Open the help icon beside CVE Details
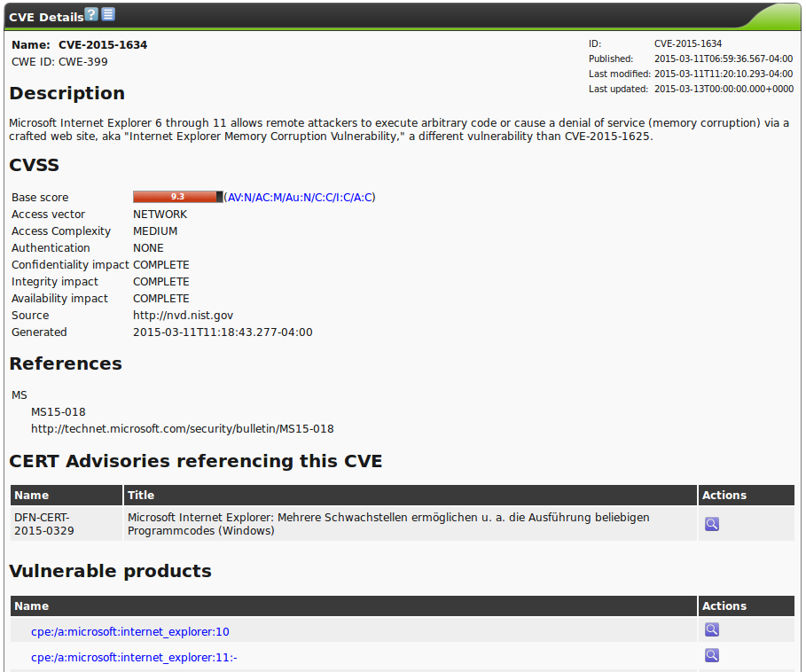Viewport: 806px width, 672px height. point(91,14)
